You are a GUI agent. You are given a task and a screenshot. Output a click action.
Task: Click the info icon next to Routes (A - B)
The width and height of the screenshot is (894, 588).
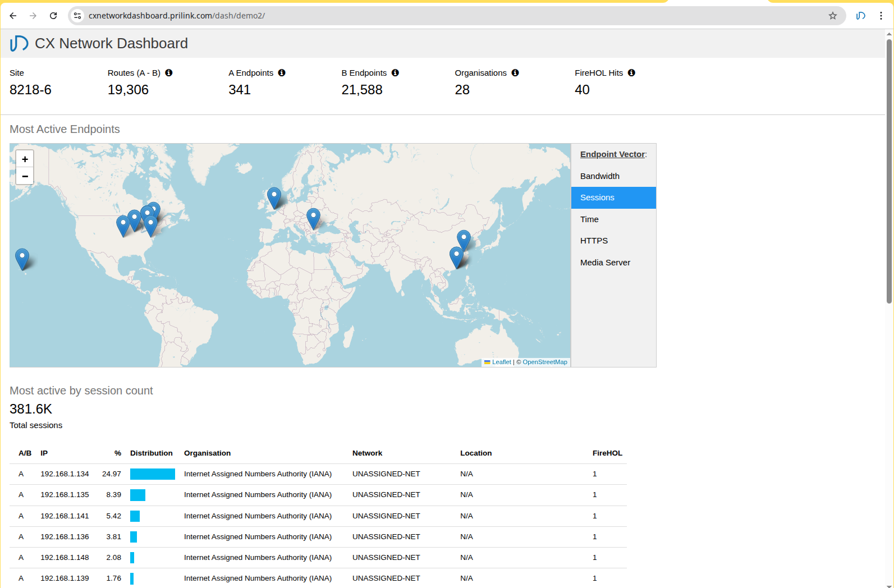169,73
